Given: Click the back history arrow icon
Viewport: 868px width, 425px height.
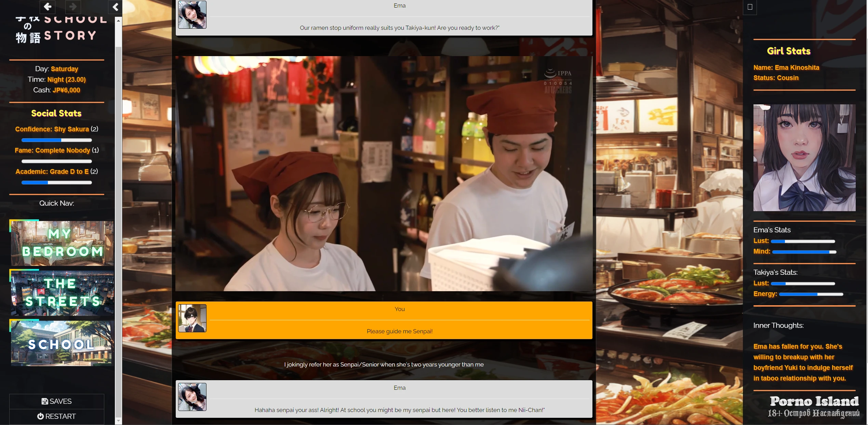Looking at the screenshot, I should 48,7.
